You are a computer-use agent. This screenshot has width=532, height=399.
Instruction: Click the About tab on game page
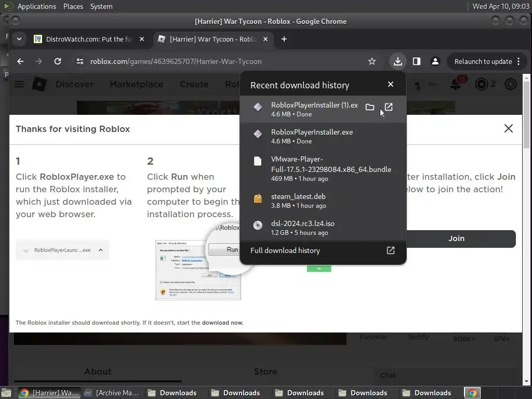click(x=98, y=371)
